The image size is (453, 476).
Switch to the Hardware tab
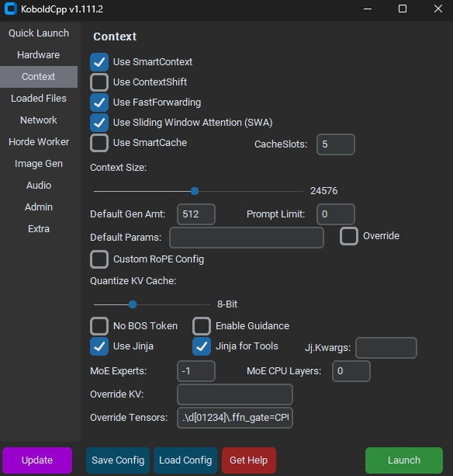[x=39, y=55]
